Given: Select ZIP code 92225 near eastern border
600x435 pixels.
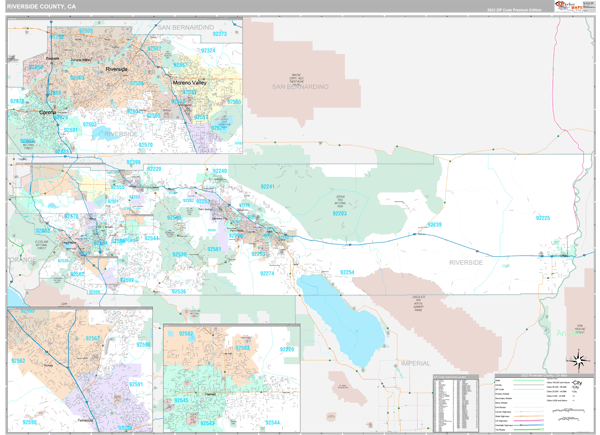Looking at the screenshot, I should [x=543, y=217].
